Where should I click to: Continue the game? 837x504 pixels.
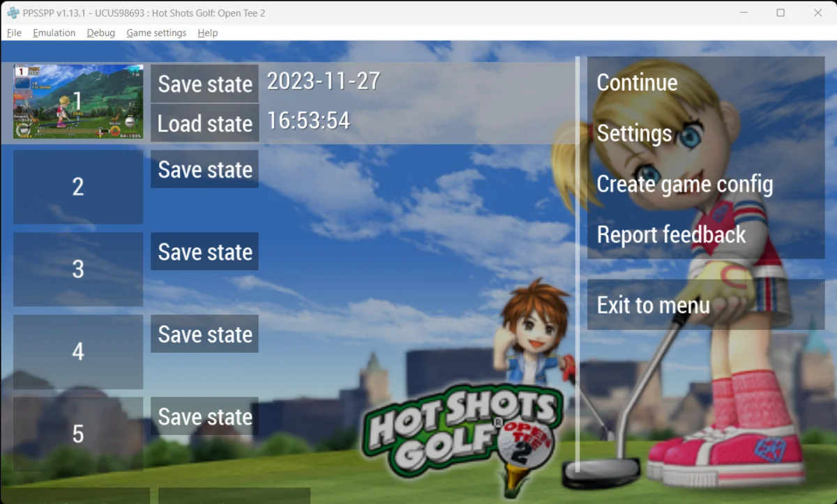pos(706,82)
